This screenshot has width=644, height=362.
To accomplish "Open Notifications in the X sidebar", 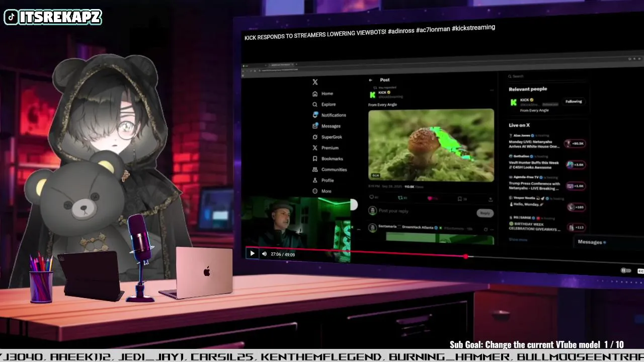I will [x=329, y=115].
